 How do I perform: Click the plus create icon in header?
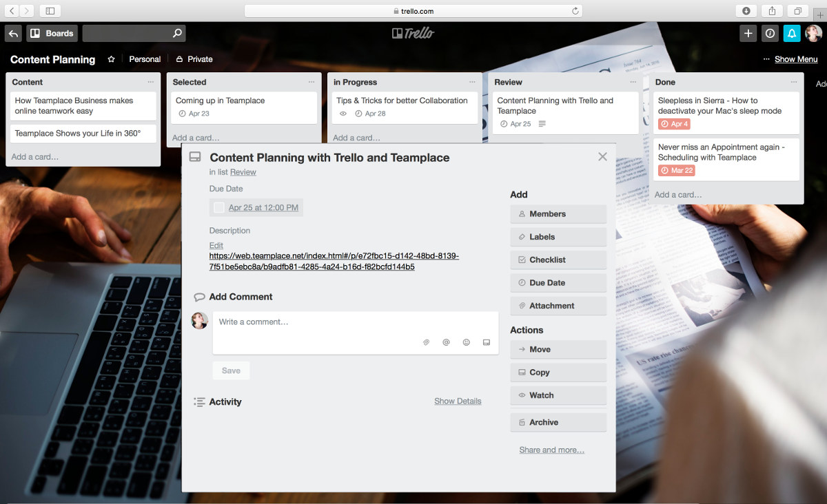tap(748, 33)
